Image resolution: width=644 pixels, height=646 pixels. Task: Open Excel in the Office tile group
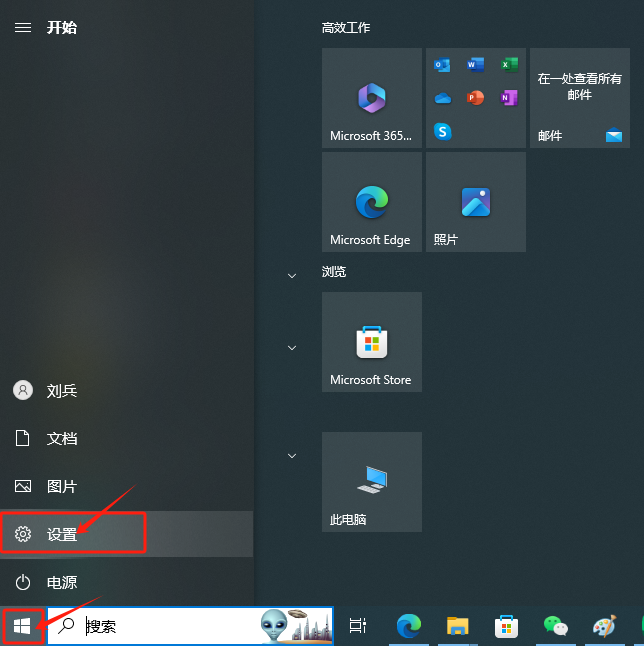coord(509,65)
